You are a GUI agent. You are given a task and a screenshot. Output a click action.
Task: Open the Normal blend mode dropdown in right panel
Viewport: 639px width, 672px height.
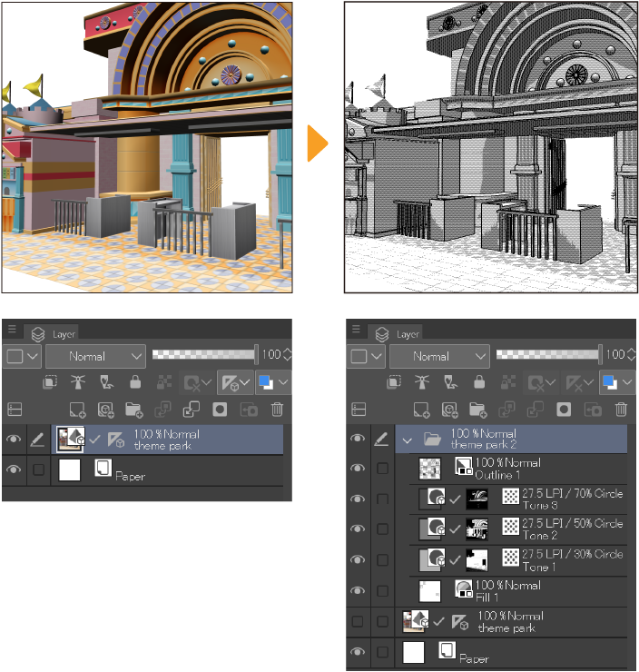pos(439,356)
